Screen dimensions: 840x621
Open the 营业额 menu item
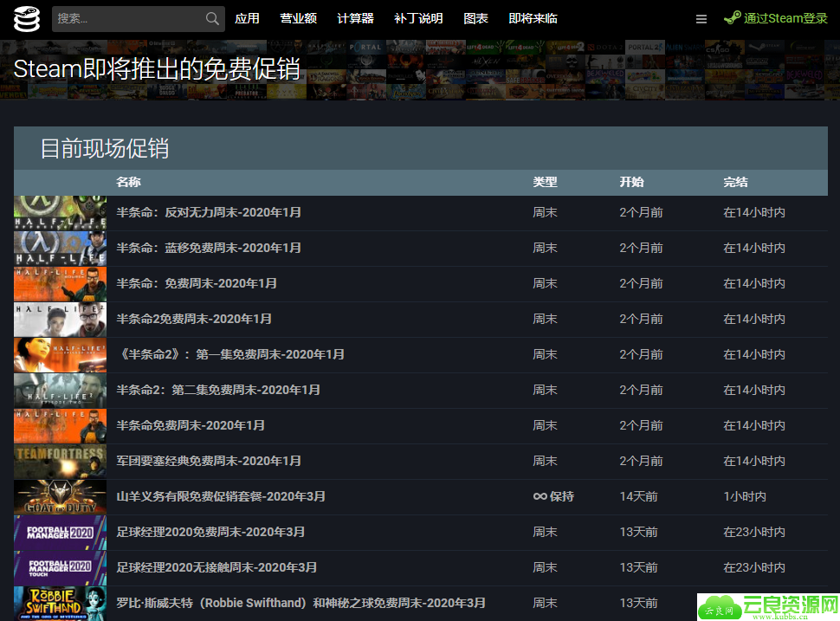[298, 18]
